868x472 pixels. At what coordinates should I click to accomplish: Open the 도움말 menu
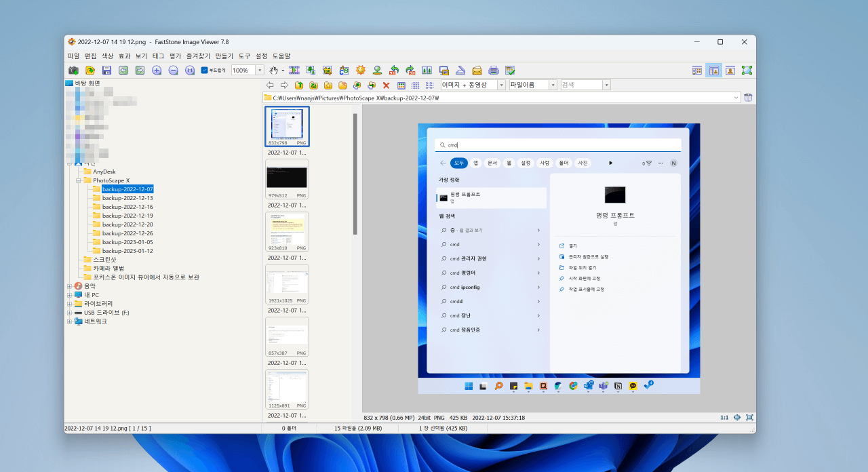tap(281, 56)
